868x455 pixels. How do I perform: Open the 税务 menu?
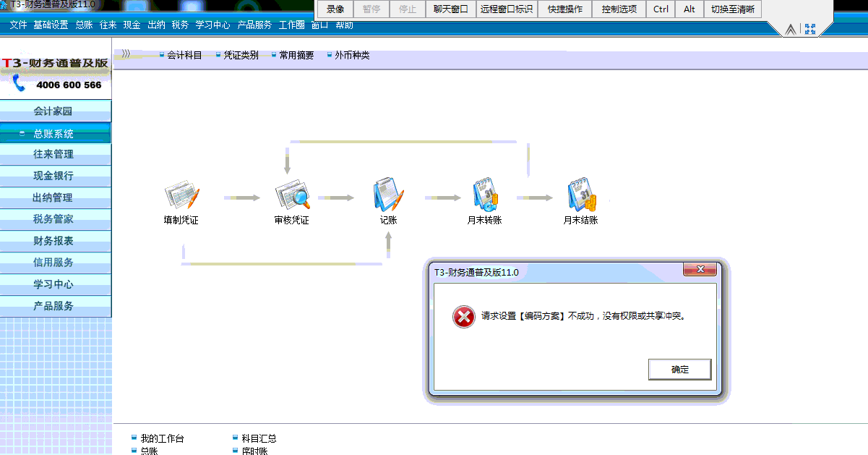[x=181, y=25]
